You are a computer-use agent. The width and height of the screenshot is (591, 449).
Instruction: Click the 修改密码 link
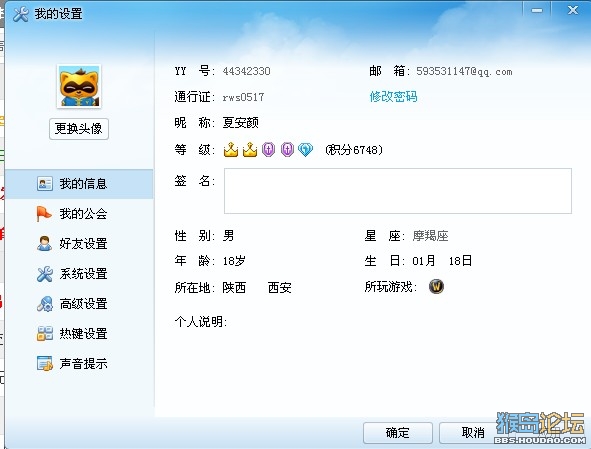point(393,97)
